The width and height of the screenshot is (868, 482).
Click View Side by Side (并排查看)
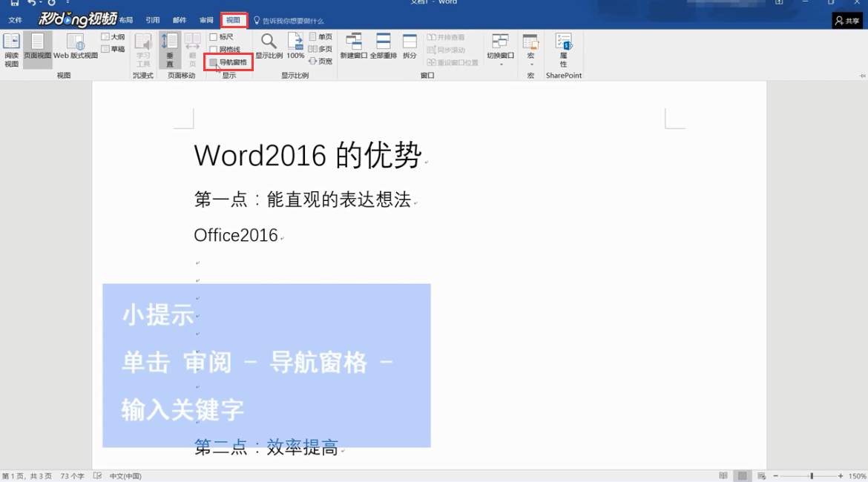446,37
